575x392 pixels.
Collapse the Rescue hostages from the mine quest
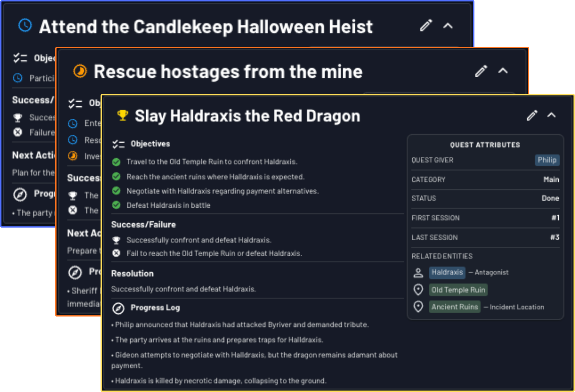click(502, 71)
